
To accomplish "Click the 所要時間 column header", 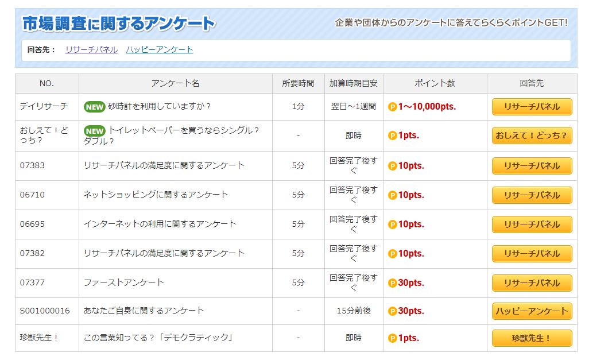I will (x=299, y=83).
